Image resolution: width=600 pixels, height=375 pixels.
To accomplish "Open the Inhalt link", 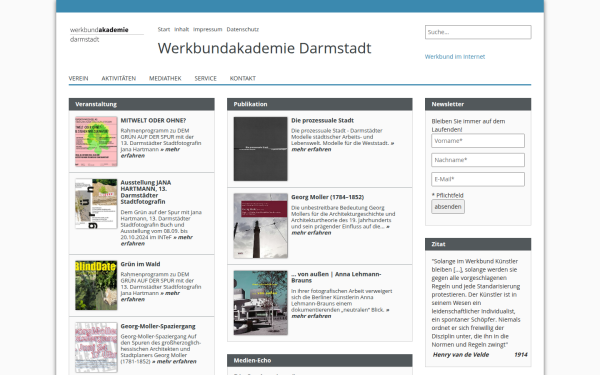I will (181, 29).
